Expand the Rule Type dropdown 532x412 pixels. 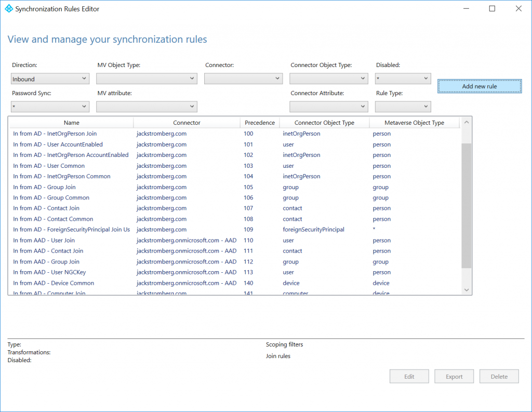(x=403, y=107)
